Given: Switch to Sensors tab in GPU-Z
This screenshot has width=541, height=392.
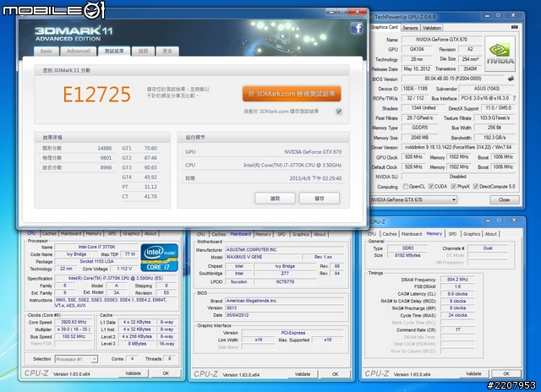Looking at the screenshot, I should pos(410,28).
